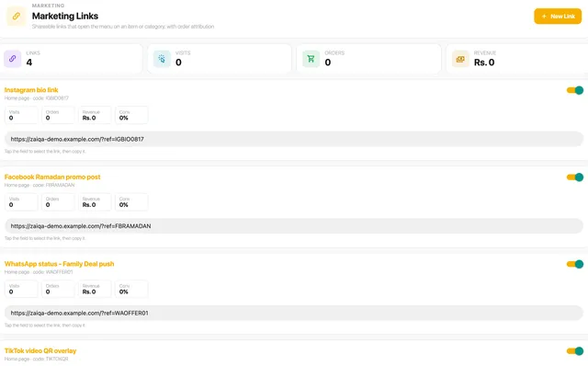Open the Instagram bio link title

point(31,90)
